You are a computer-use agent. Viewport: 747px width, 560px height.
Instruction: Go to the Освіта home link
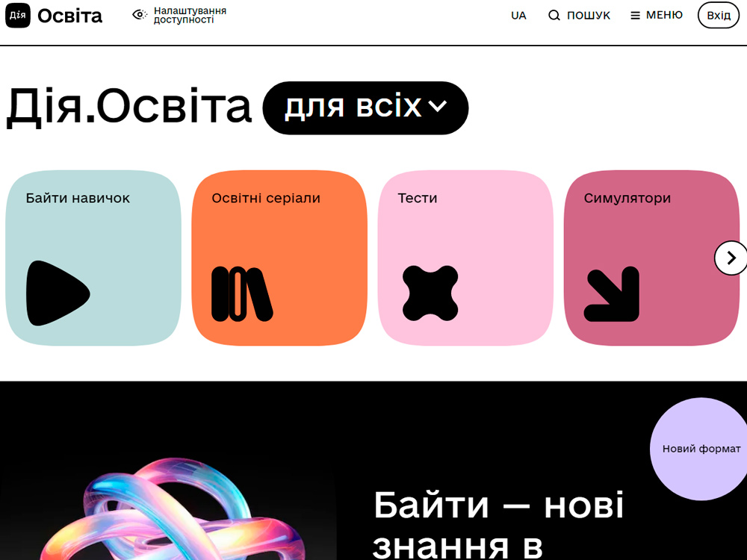pyautogui.click(x=69, y=16)
